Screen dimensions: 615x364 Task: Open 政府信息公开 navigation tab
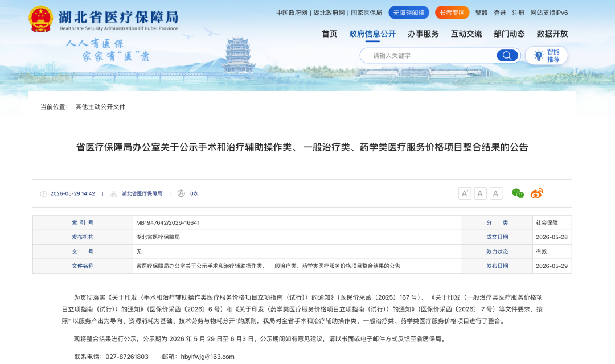pos(372,34)
